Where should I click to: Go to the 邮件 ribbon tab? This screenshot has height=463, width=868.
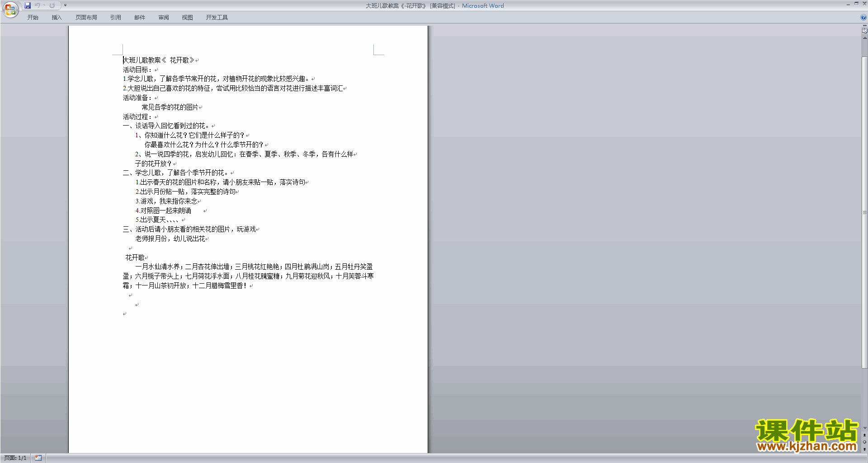[x=140, y=18]
